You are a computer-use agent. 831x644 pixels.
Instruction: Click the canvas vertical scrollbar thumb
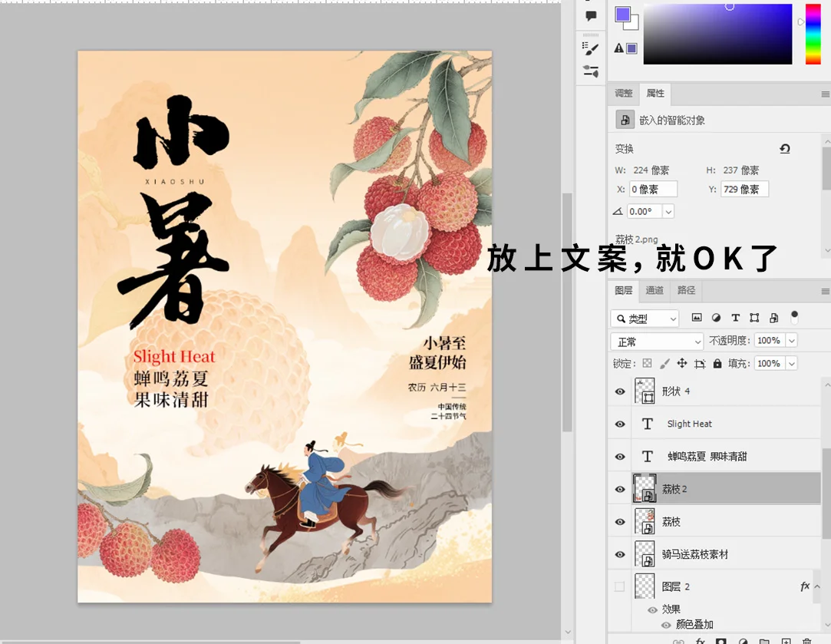(x=567, y=312)
